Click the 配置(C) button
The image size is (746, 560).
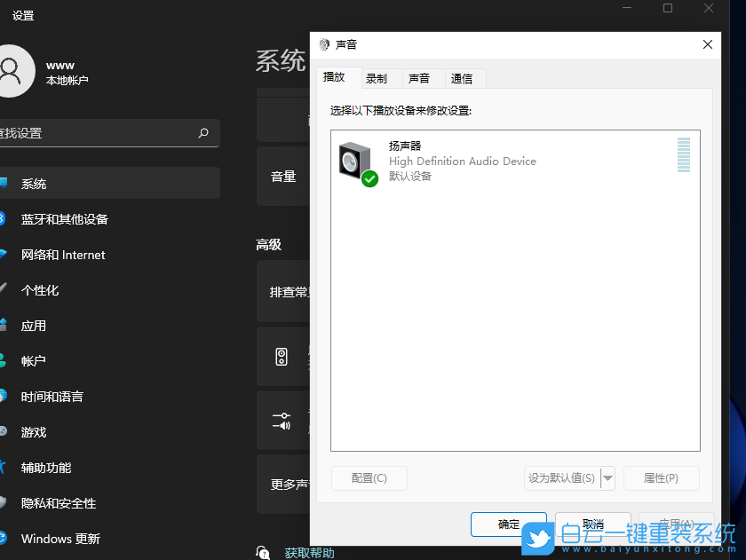click(x=369, y=478)
